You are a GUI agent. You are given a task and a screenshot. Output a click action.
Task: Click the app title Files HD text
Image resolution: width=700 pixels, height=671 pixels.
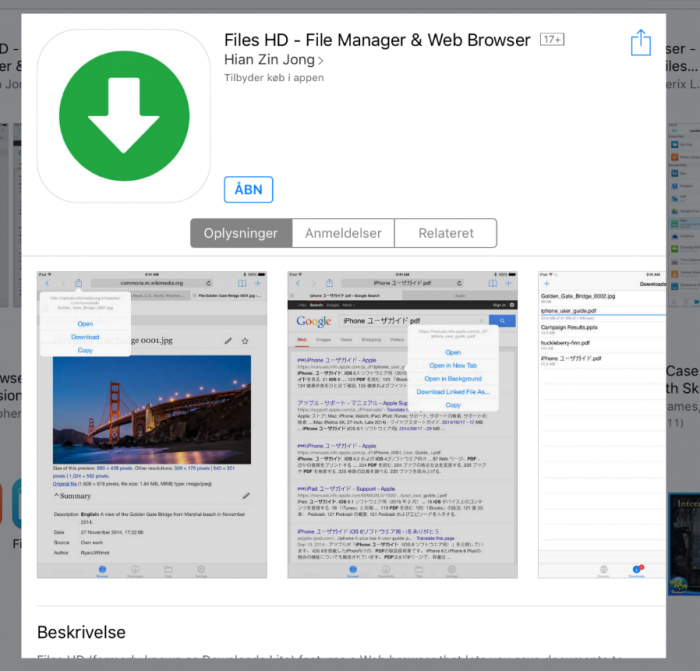click(x=377, y=40)
